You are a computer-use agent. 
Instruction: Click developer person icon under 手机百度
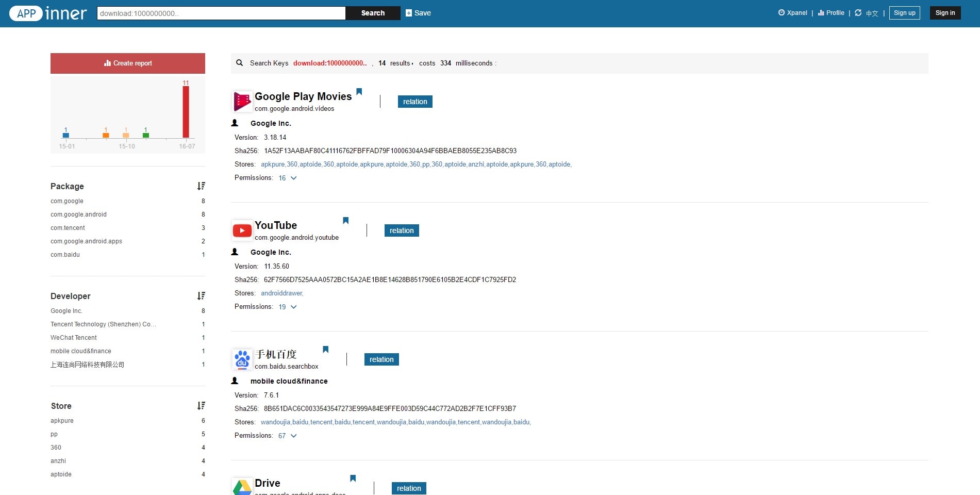tap(235, 381)
